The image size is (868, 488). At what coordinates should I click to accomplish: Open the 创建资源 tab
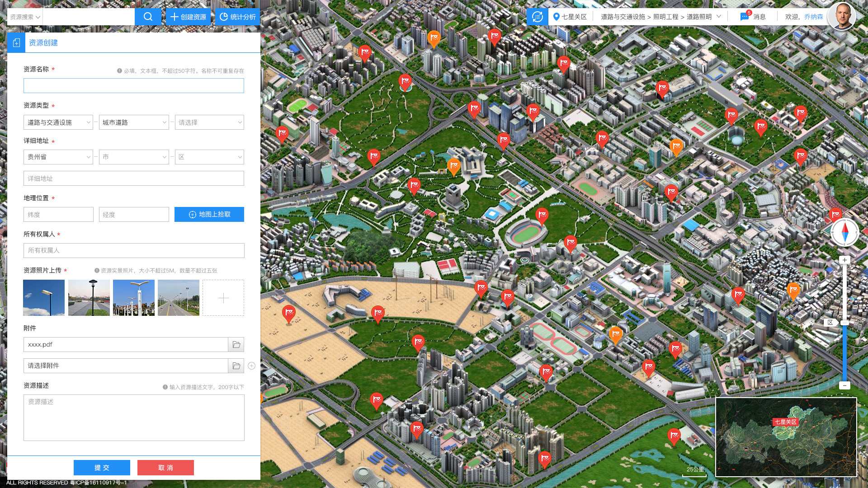tap(188, 17)
